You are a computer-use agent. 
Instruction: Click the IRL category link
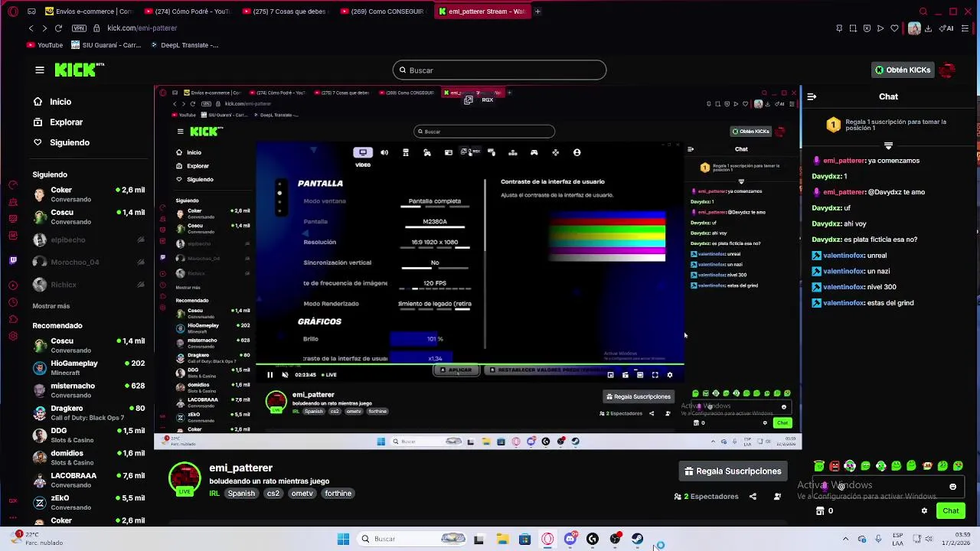(214, 494)
